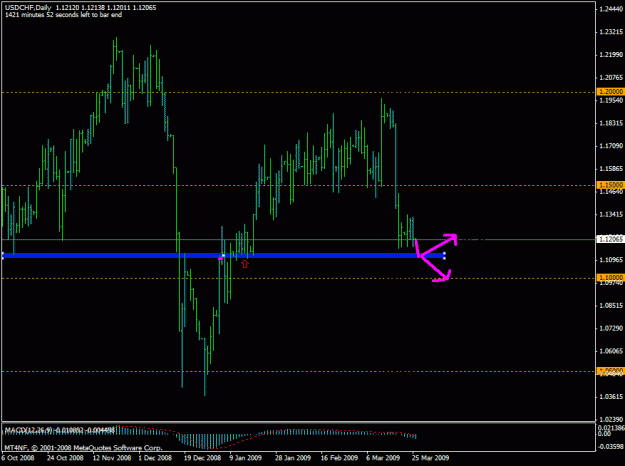Click the current price label 1.12065
The width and height of the screenshot is (625, 466).
coord(610,239)
